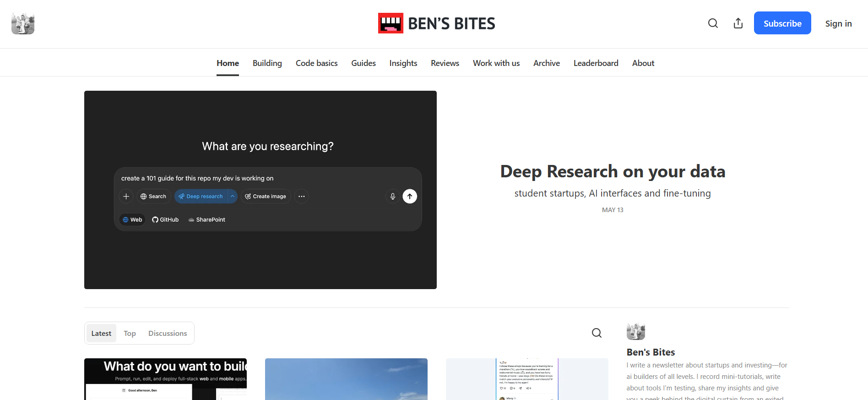Open the Reviews tab
The width and height of the screenshot is (868, 400).
445,63
